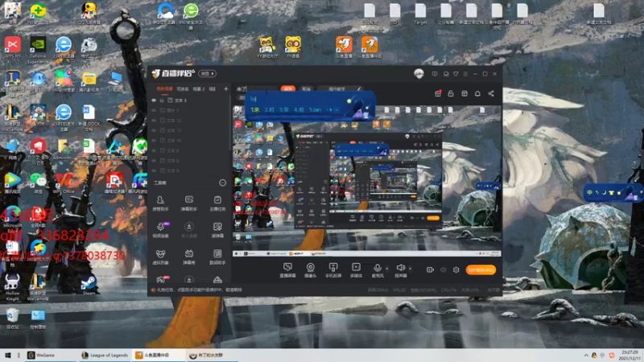Click the orange 保存 button
Screen dimensions: 644x362
pos(288,88)
